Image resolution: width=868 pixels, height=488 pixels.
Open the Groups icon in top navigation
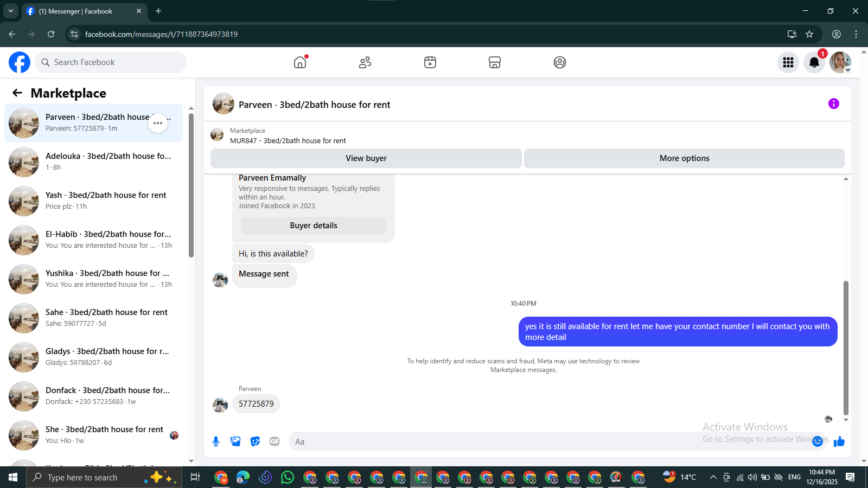click(x=560, y=62)
